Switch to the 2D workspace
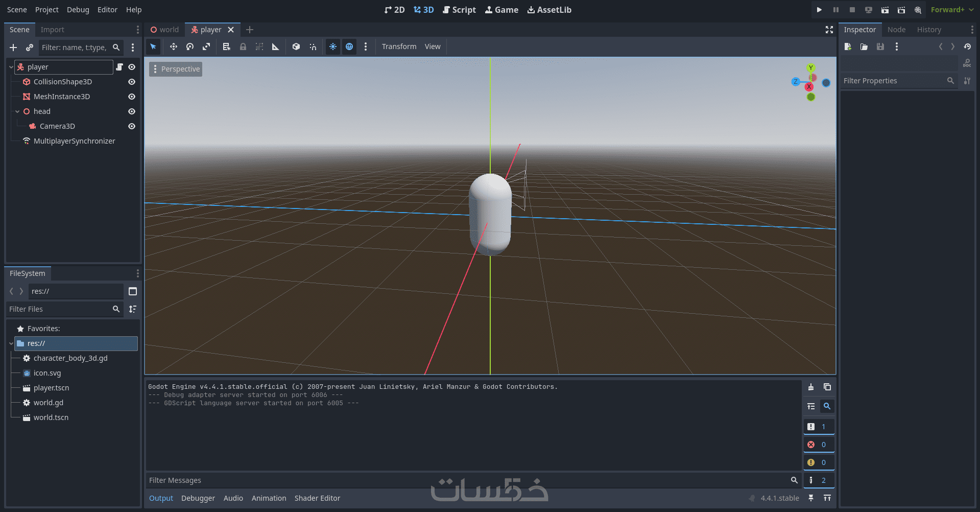The width and height of the screenshot is (980, 512). click(395, 10)
